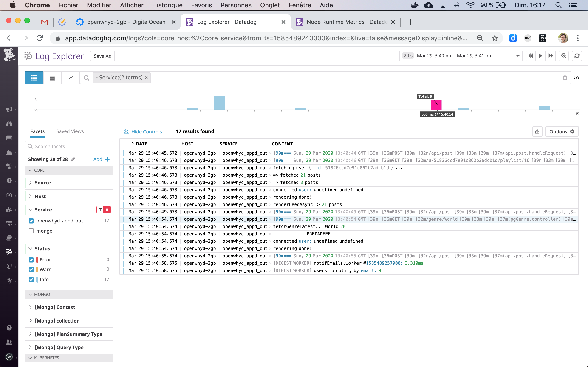Enable the mongo service checkbox
588x367 pixels.
coord(31,231)
